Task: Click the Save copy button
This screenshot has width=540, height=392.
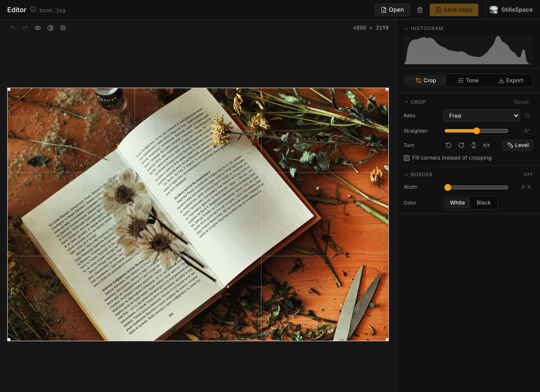Action: (454, 10)
